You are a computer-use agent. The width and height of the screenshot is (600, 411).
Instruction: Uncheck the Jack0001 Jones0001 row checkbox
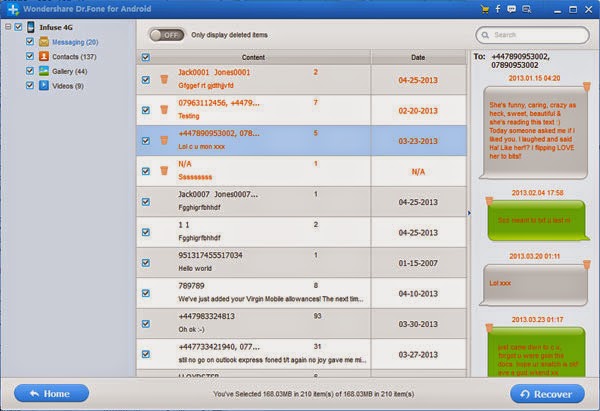(x=146, y=80)
